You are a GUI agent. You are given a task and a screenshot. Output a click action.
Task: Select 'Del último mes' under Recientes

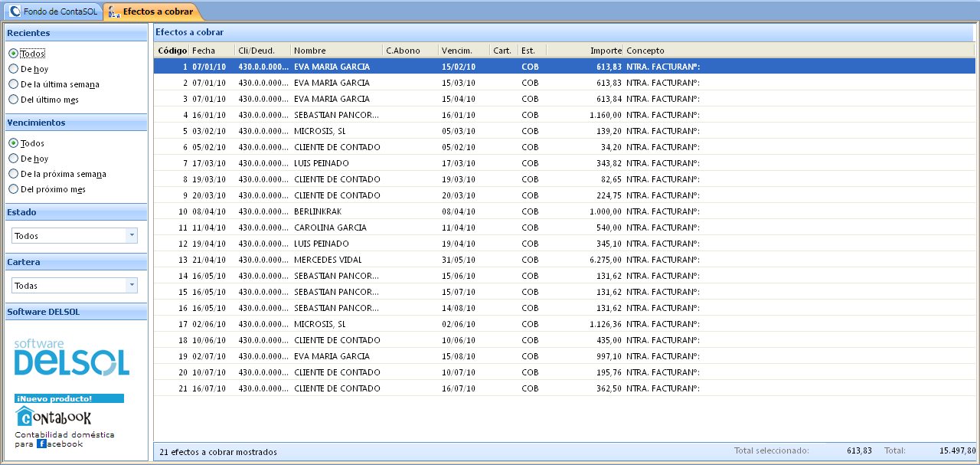(x=14, y=100)
